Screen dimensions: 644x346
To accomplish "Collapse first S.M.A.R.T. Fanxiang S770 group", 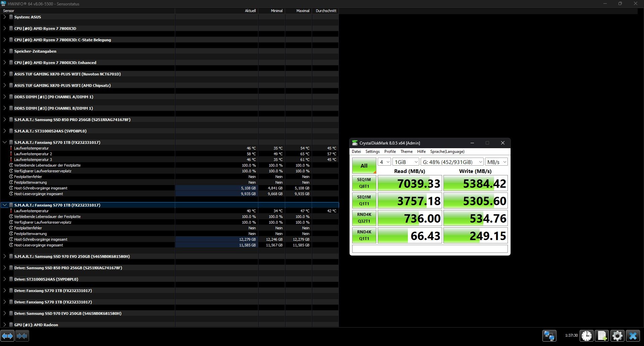I will click(4, 142).
